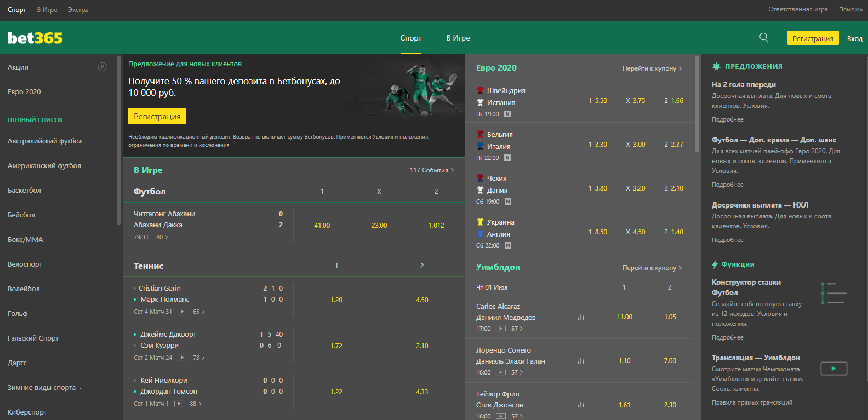The image size is (868, 420).
Task: Open live stream icon for Кей Нисикори match
Action: 179,404
